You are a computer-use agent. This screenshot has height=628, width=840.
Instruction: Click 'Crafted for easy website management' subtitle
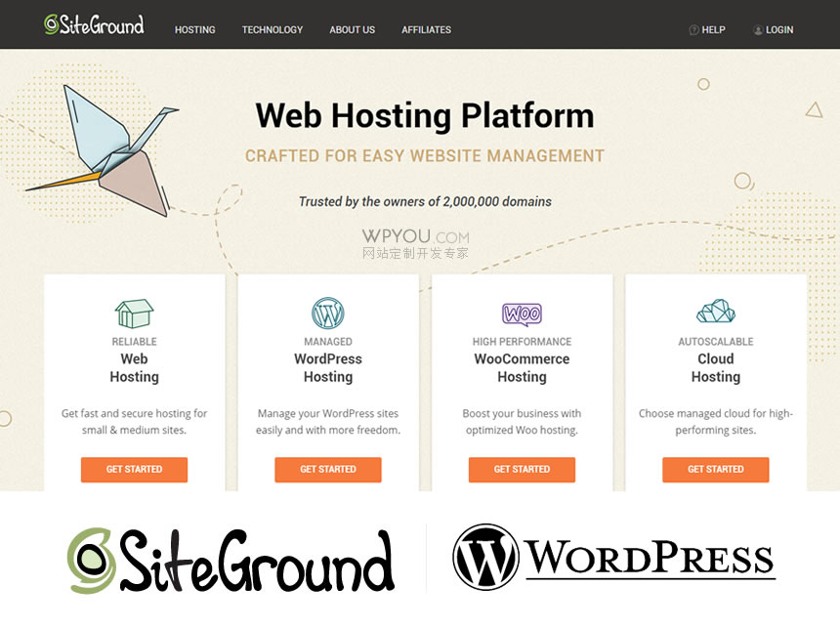(x=425, y=156)
